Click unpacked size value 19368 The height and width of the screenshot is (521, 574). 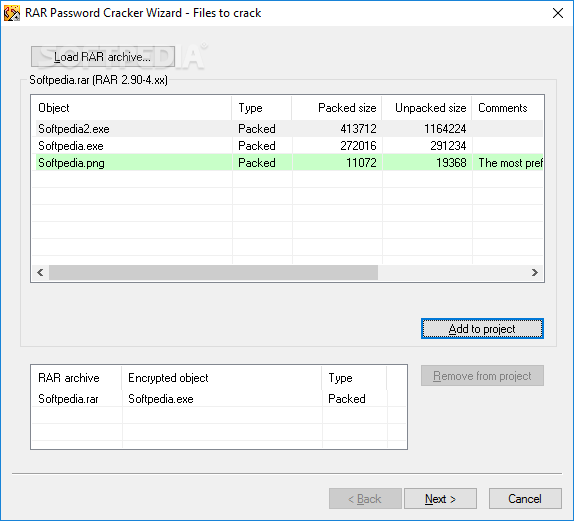point(451,163)
